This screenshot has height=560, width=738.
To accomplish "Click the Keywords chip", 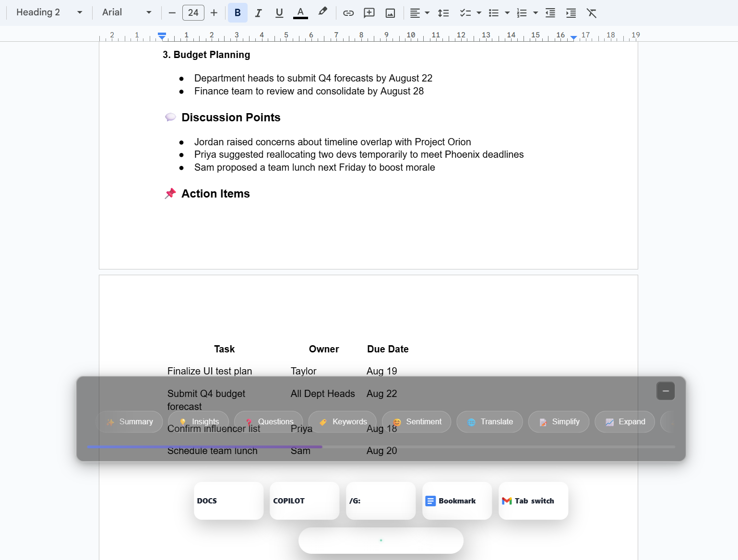I will click(x=343, y=422).
